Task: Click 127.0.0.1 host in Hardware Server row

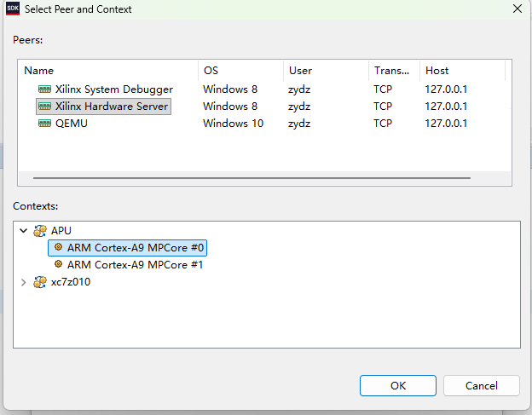Action: tap(446, 107)
